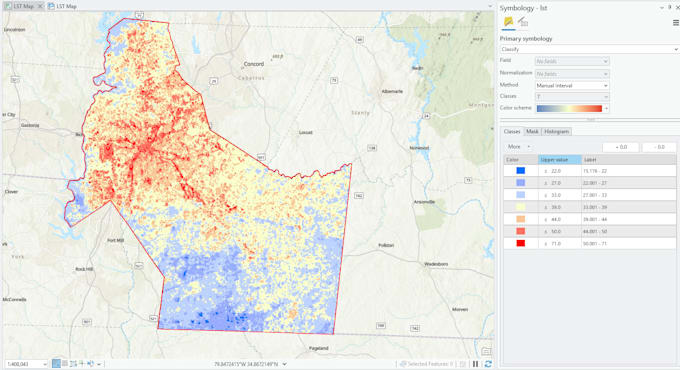This screenshot has width=680, height=370.
Task: Click the increase decimal places + 0.0 button
Action: point(621,147)
